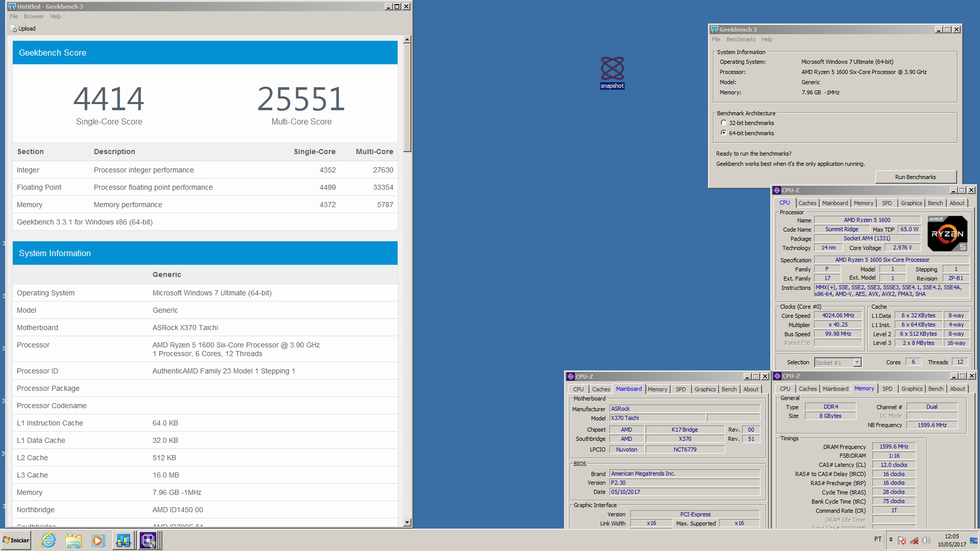Open Windows Explorer folder icon on taskbar
The width and height of the screenshot is (980, 551).
tap(73, 540)
